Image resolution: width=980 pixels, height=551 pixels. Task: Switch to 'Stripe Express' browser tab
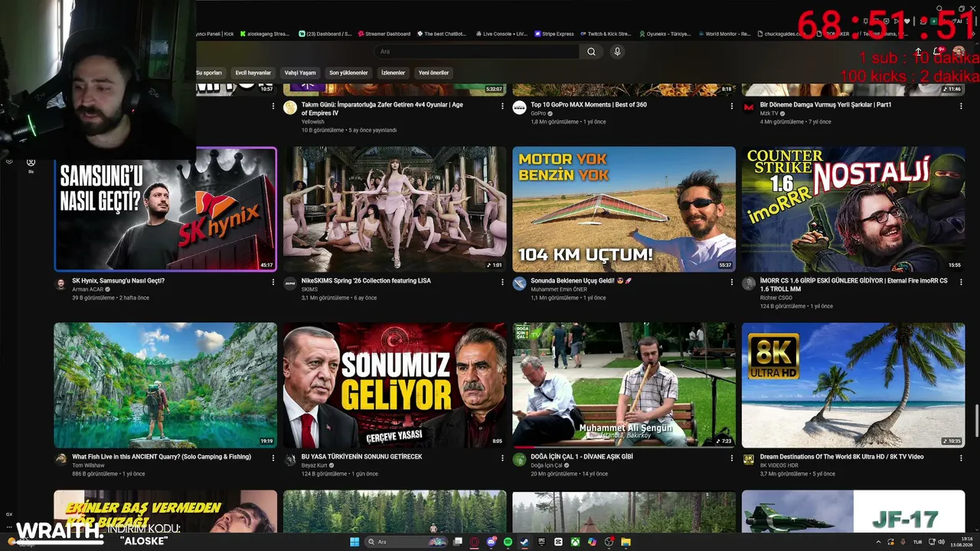click(554, 34)
